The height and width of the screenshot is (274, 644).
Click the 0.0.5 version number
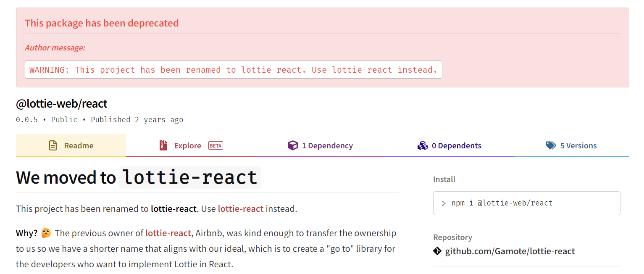[x=26, y=120]
